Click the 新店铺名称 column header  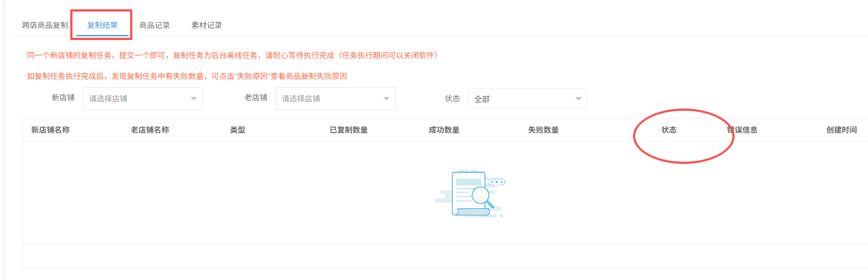[x=51, y=130]
